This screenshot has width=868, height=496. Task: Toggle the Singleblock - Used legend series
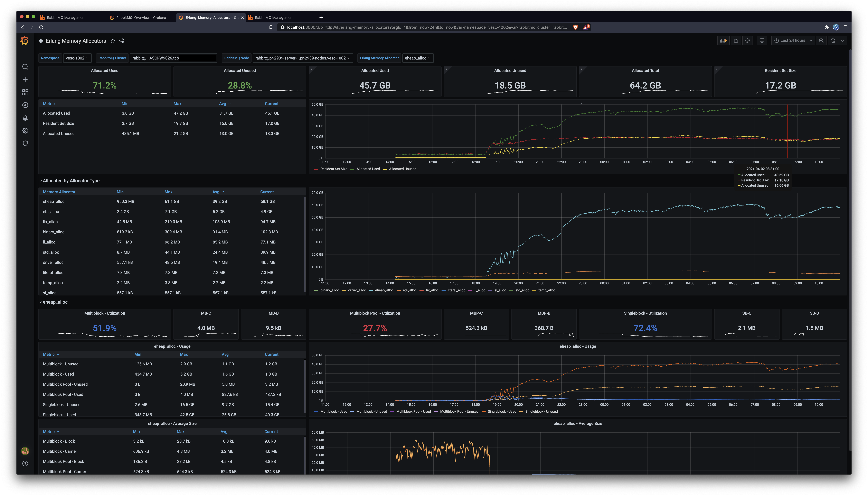[x=502, y=412]
